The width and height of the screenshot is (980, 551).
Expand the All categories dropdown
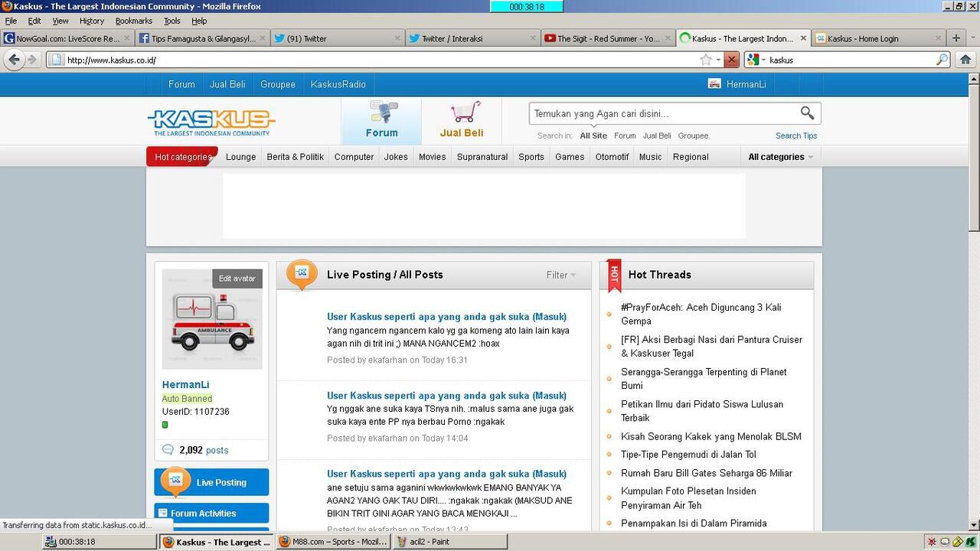point(780,157)
